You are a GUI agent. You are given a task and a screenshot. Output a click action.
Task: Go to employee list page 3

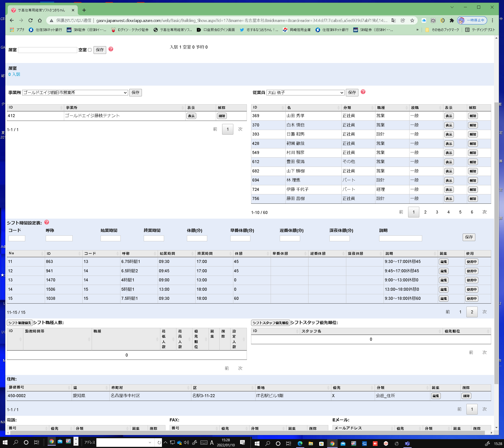437,212
